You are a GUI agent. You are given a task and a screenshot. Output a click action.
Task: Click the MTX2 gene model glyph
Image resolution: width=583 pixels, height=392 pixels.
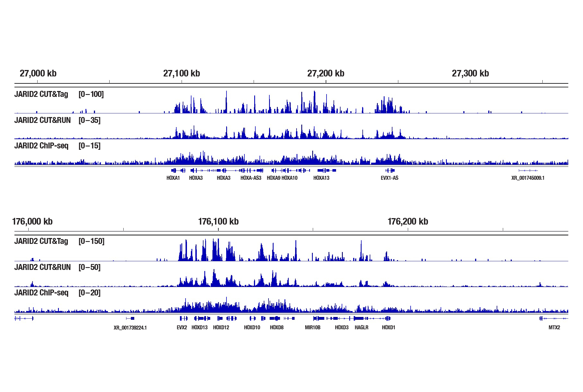click(x=554, y=318)
